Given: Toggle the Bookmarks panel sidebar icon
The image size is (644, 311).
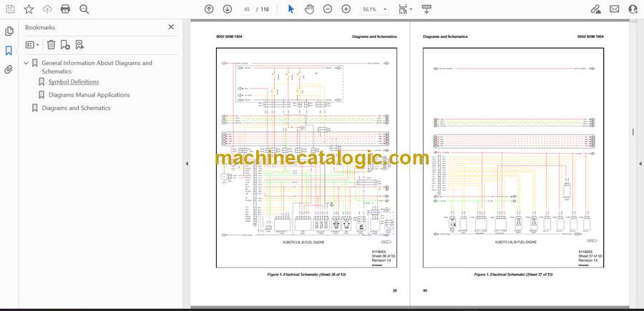Looking at the screenshot, I should point(9,51).
